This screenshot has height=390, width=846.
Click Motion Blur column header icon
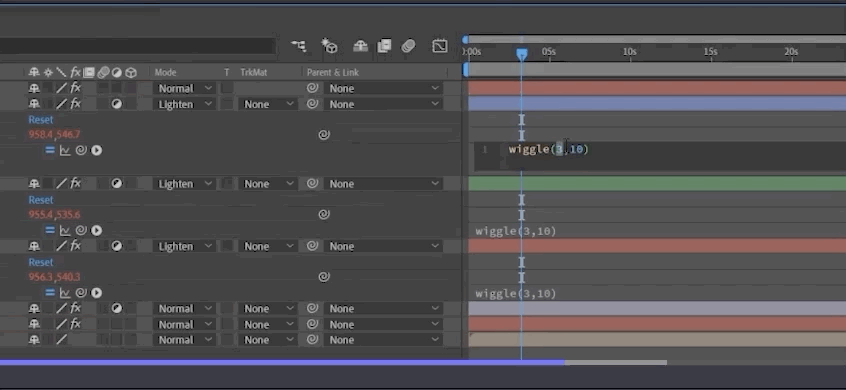[103, 72]
